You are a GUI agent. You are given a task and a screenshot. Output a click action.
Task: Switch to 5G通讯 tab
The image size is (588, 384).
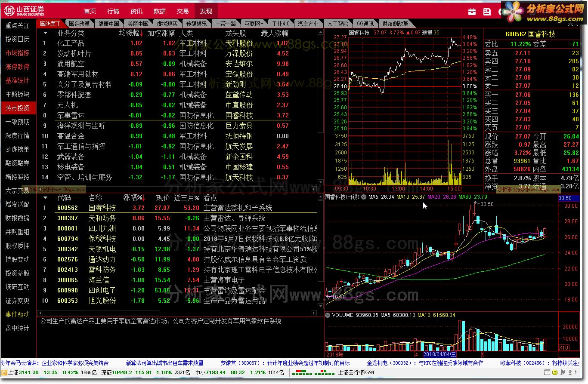click(x=365, y=24)
